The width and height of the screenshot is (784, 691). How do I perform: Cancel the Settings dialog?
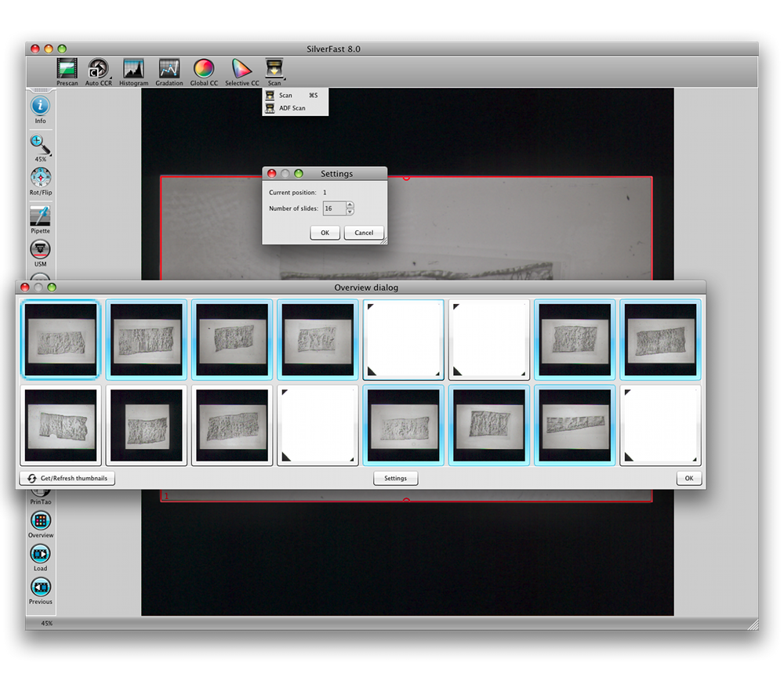(x=363, y=232)
